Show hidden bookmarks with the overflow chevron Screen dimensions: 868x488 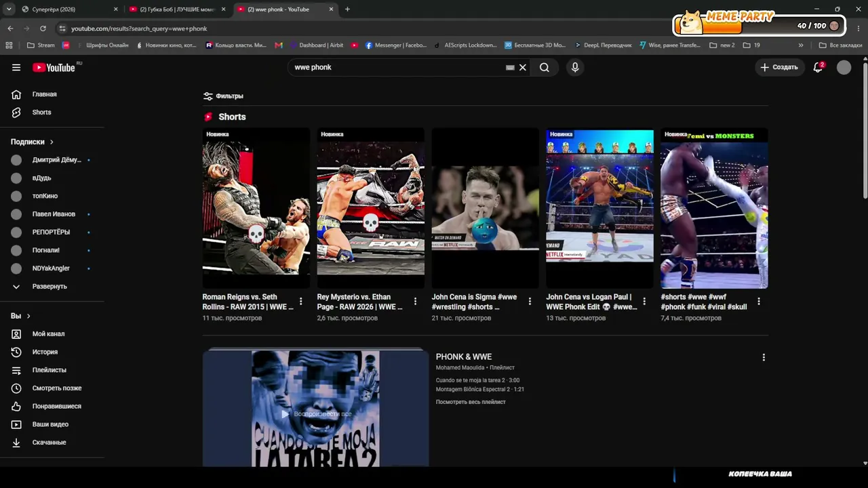801,45
